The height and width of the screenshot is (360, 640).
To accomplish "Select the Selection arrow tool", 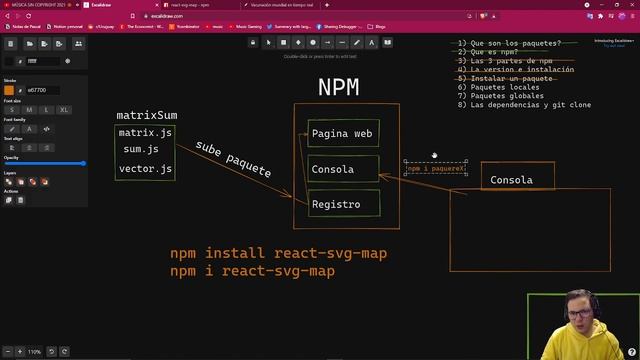I will point(269,42).
